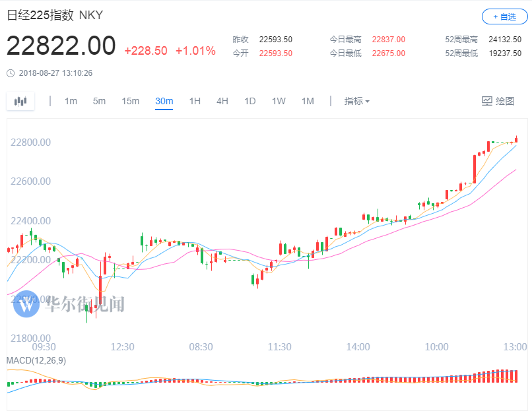The height and width of the screenshot is (415, 532).
Task: Click the 22600.00 price axis label
Action: (30, 181)
